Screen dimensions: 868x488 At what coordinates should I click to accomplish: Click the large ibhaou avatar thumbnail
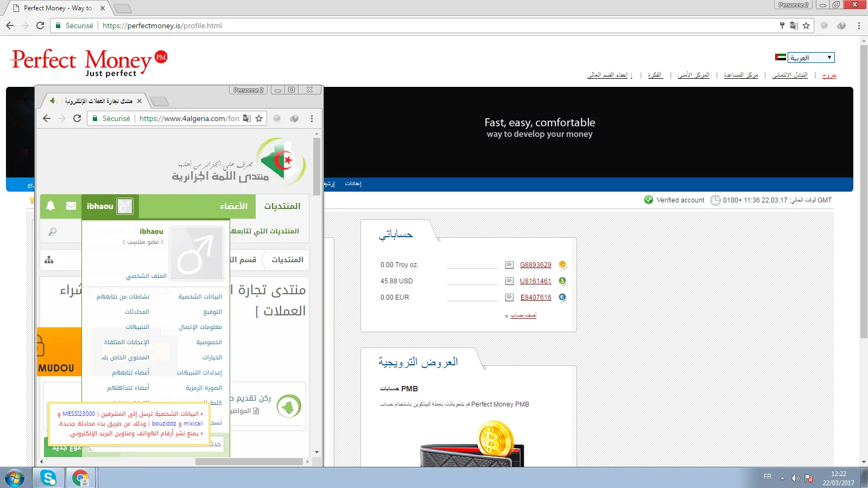(x=197, y=253)
